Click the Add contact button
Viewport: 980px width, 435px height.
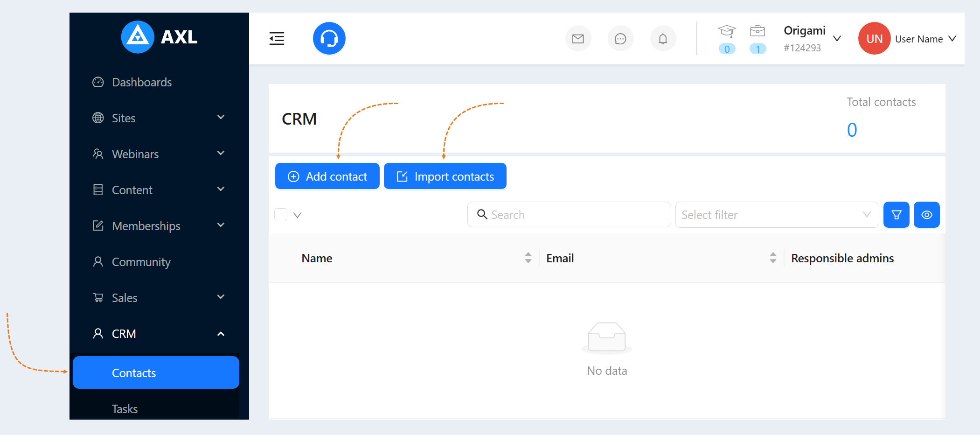[327, 176]
